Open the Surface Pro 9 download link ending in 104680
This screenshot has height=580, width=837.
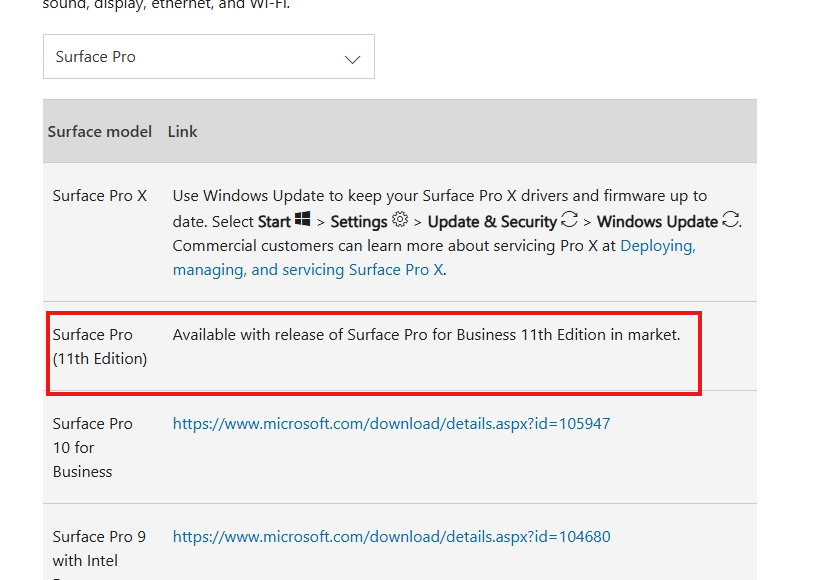tap(391, 537)
